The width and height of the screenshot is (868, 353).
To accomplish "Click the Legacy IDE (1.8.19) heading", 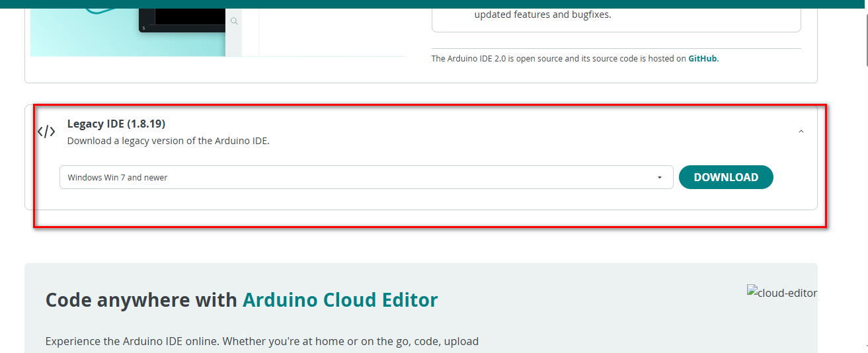I will [x=116, y=124].
